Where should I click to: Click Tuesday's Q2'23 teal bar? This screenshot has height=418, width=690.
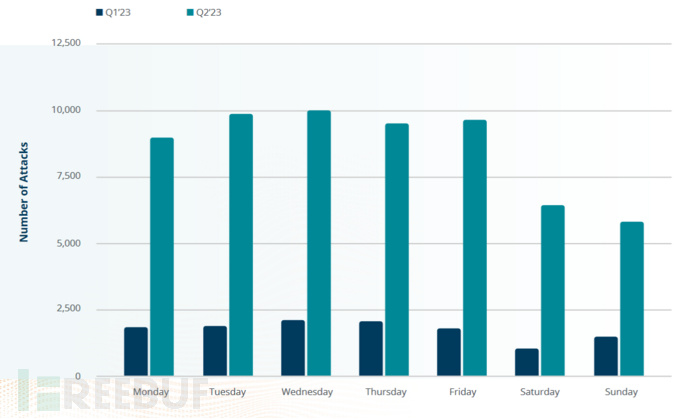click(241, 244)
